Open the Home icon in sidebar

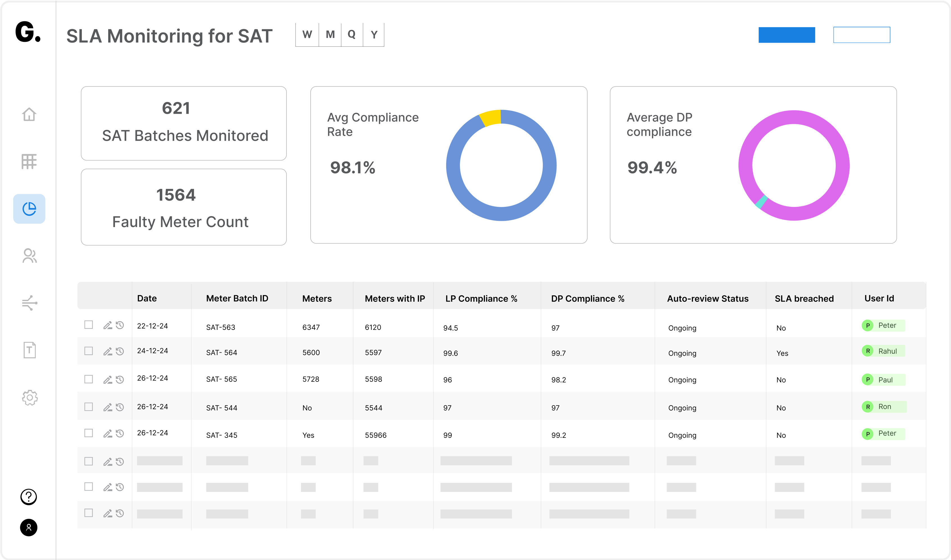29,114
